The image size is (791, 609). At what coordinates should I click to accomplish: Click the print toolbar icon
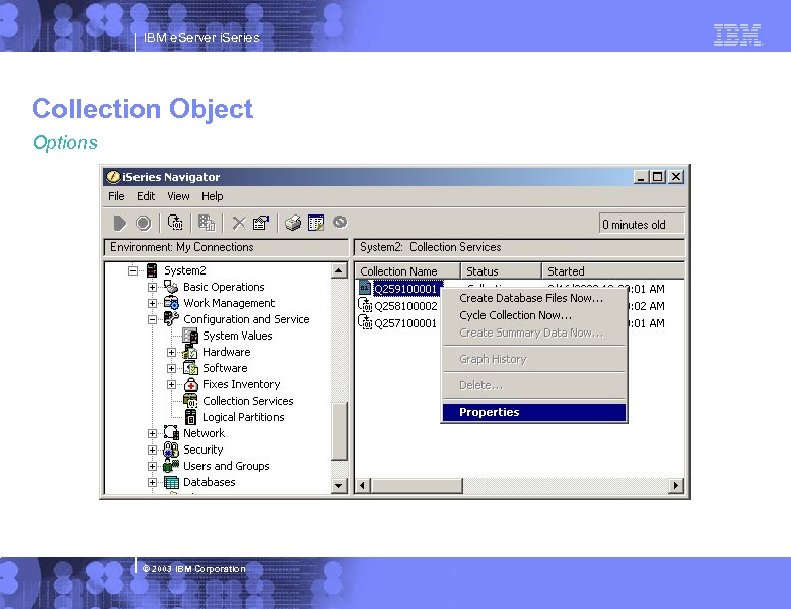(293, 223)
